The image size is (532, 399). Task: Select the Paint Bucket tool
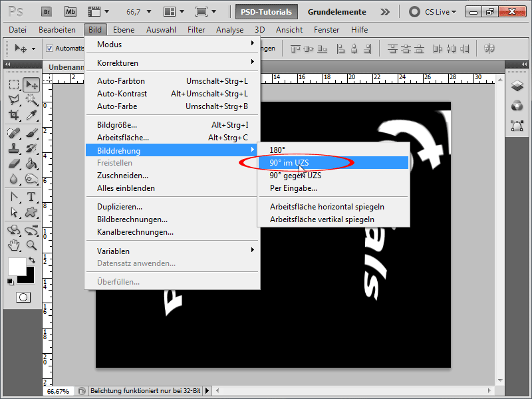coord(31,164)
